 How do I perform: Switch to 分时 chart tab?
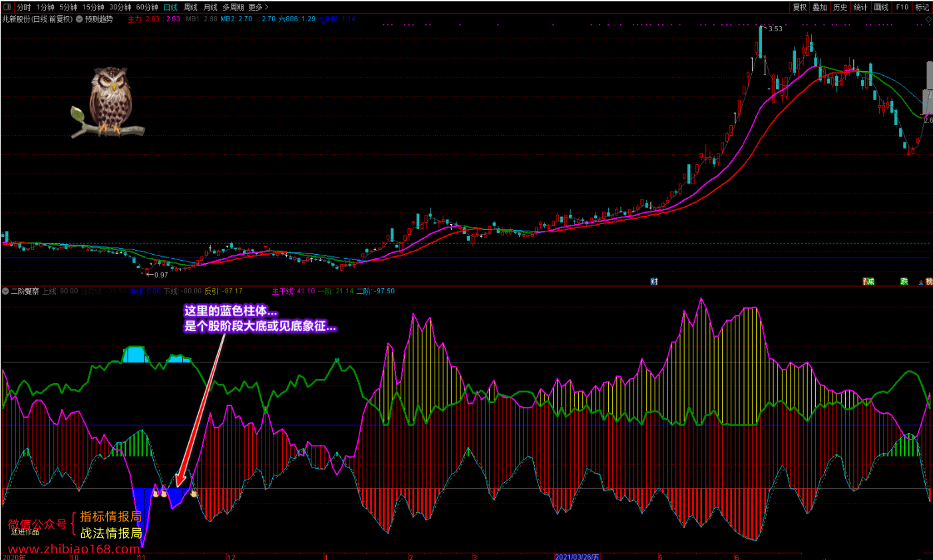pyautogui.click(x=24, y=7)
